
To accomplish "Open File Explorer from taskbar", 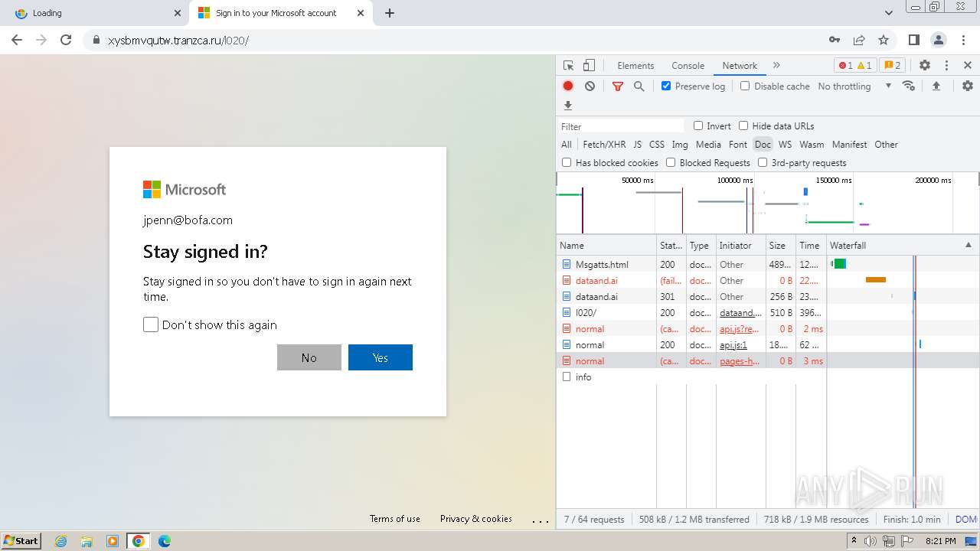I will 87,541.
